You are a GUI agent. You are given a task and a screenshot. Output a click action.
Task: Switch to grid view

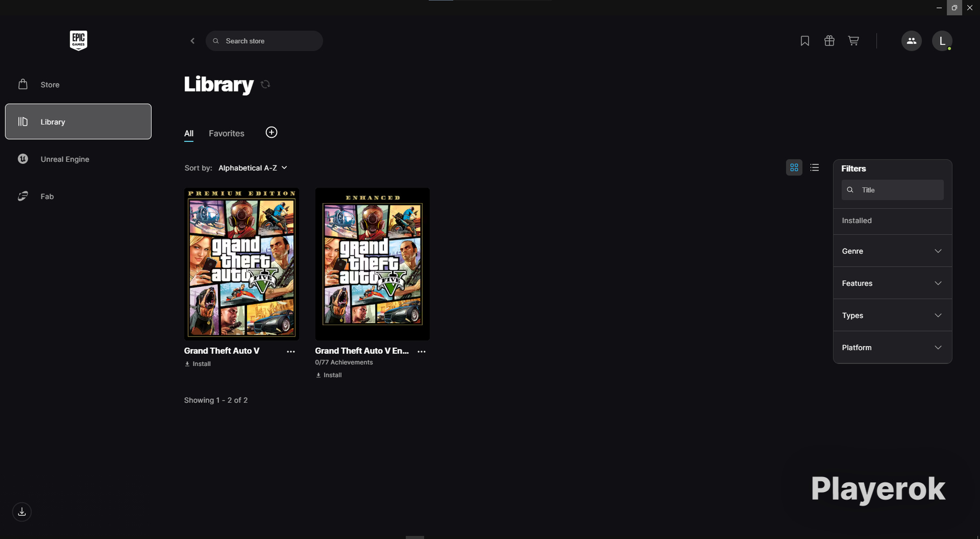pos(794,168)
